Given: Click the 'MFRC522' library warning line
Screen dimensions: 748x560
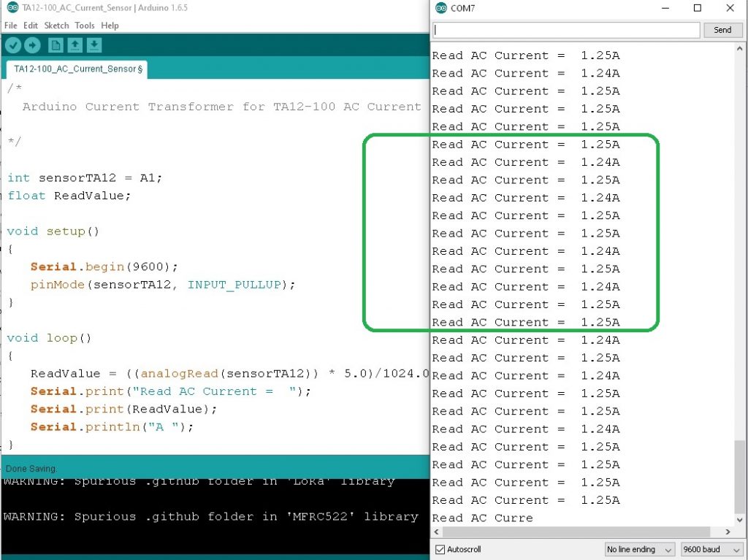Looking at the screenshot, I should coord(211,517).
